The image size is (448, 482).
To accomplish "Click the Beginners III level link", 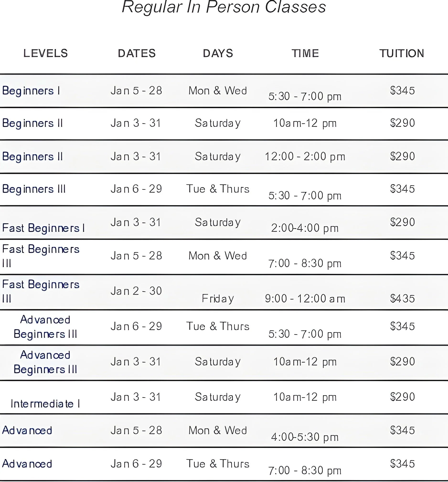I will coord(34,189).
